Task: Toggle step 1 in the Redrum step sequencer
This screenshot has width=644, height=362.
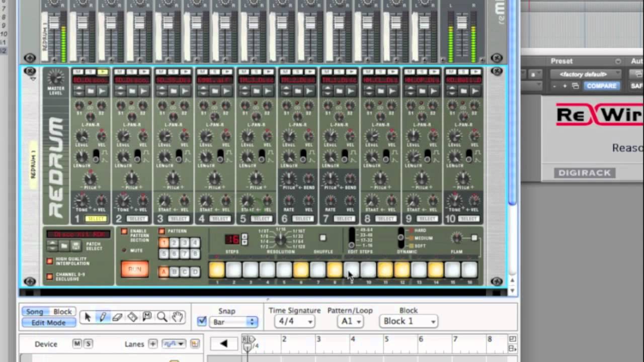Action: pyautogui.click(x=217, y=269)
